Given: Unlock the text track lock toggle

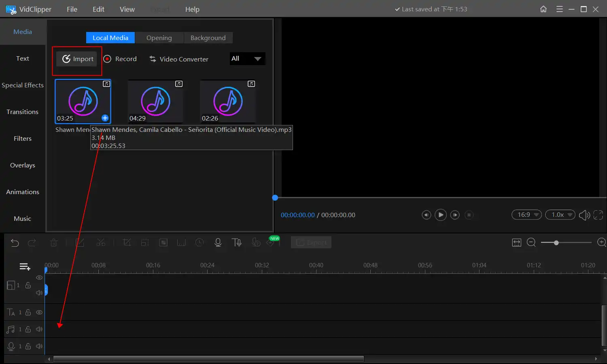Looking at the screenshot, I should coord(28,312).
